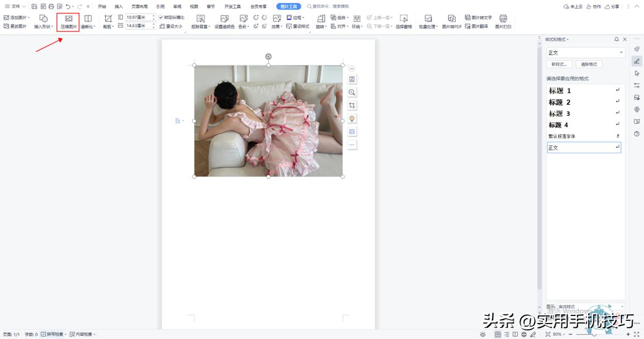Toggle 拼写检查 spell check in status bar
Image resolution: width=644 pixels, height=339 pixels.
(x=54, y=334)
